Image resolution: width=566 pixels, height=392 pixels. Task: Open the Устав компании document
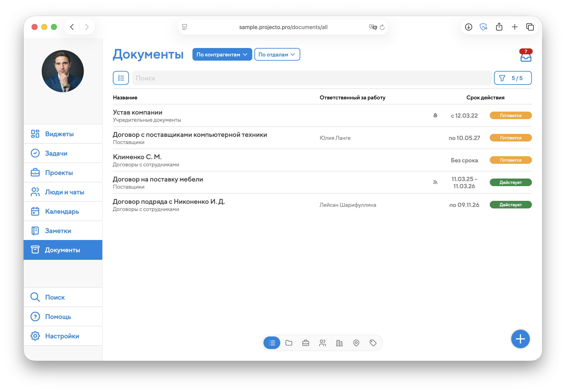pos(137,112)
